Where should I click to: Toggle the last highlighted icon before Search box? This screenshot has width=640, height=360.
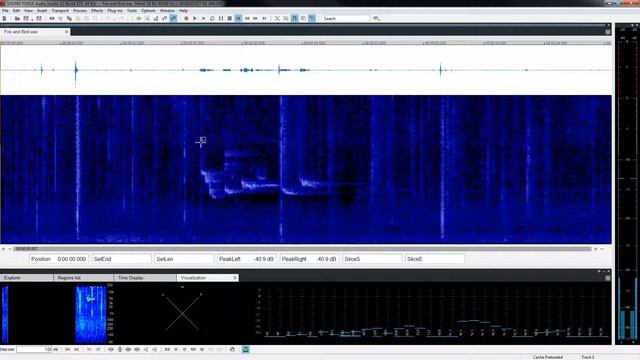(x=312, y=18)
